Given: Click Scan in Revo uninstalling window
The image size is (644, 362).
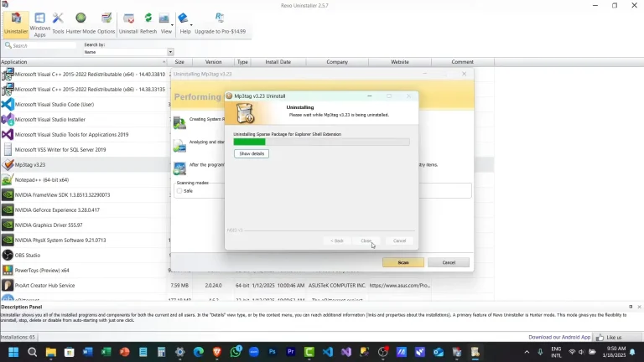Looking at the screenshot, I should 403,262.
